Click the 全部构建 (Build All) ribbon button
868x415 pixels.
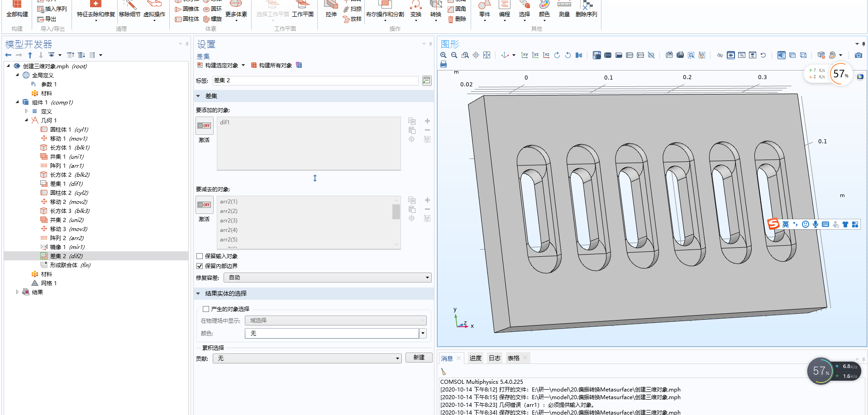point(17,10)
